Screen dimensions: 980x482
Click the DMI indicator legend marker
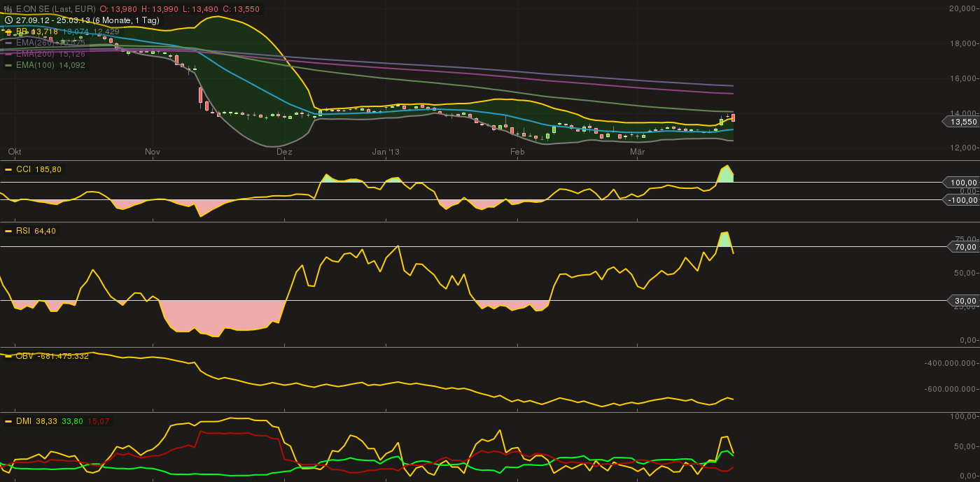[x=8, y=421]
